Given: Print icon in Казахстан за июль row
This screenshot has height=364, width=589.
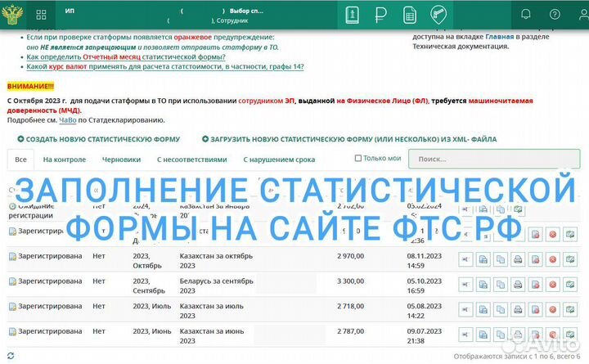Looking at the screenshot, I should click(518, 310).
